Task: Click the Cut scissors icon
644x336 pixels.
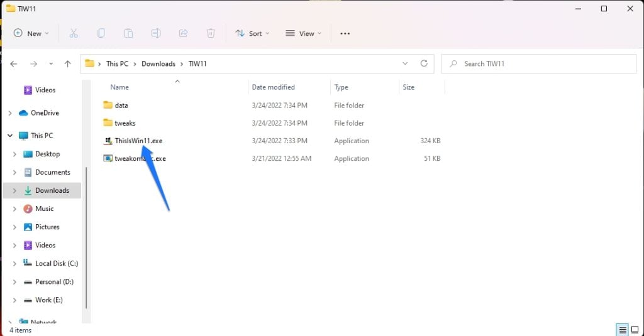Action: click(x=74, y=33)
